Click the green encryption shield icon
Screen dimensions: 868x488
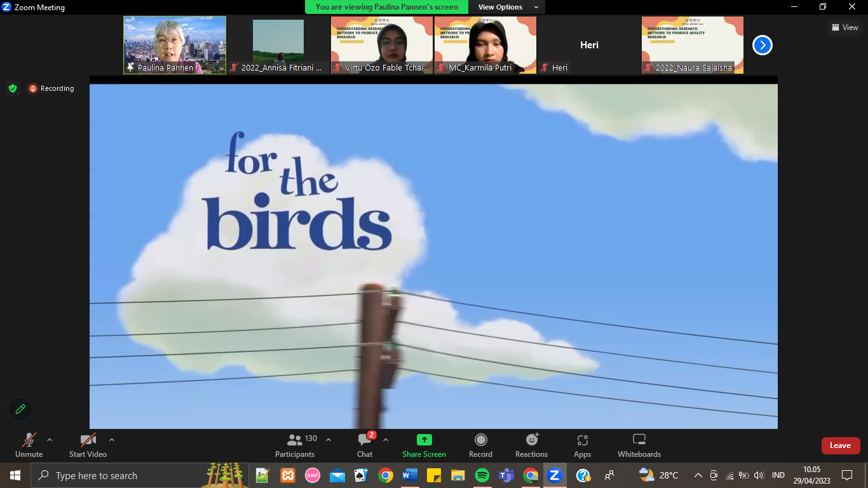click(13, 88)
